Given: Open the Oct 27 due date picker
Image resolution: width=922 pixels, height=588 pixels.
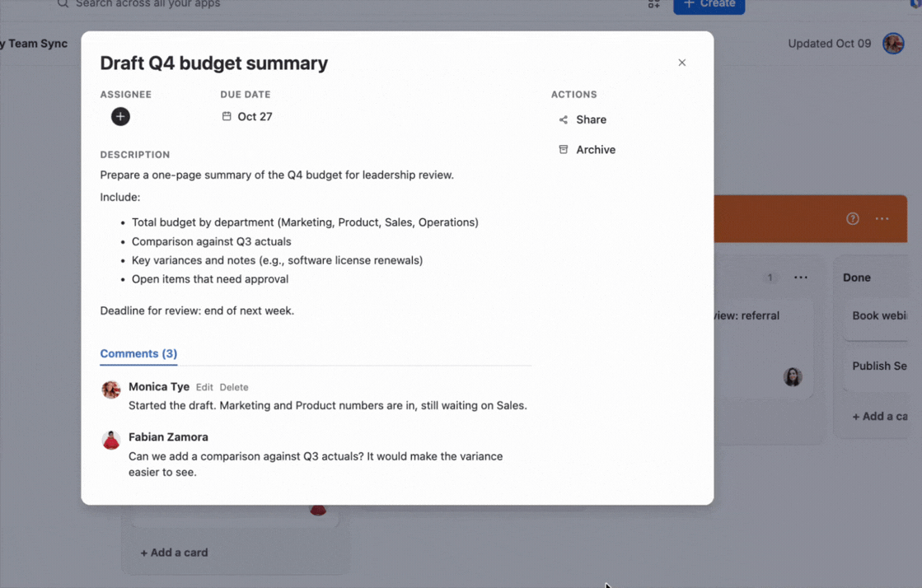Looking at the screenshot, I should pyautogui.click(x=247, y=116).
